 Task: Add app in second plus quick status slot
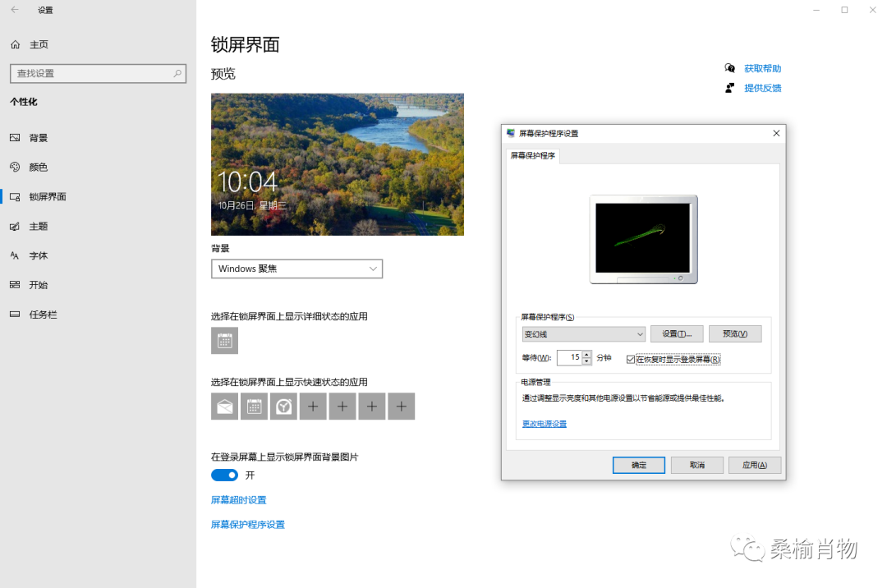(x=342, y=406)
